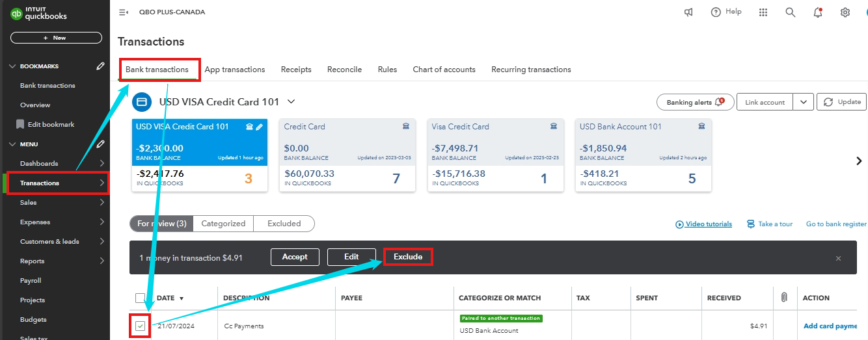Switch to Bank transactions tab

157,70
